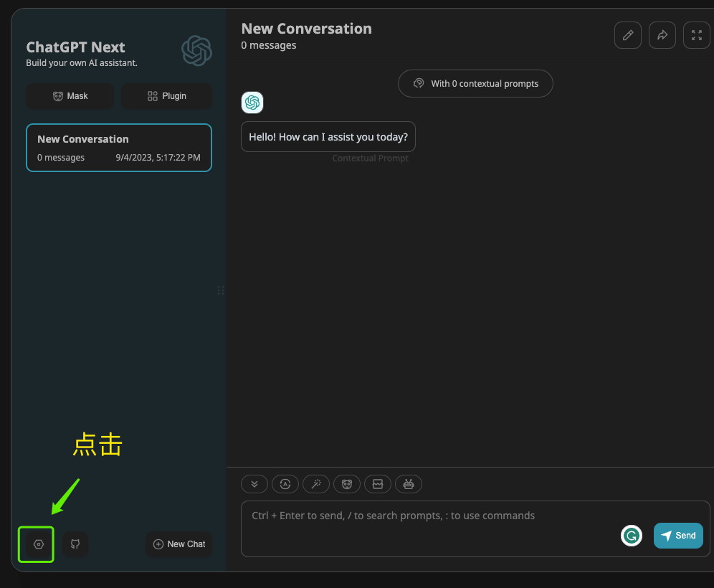Click the Grammarly icon in the input box
Screen dimensions: 714x588
tap(631, 536)
